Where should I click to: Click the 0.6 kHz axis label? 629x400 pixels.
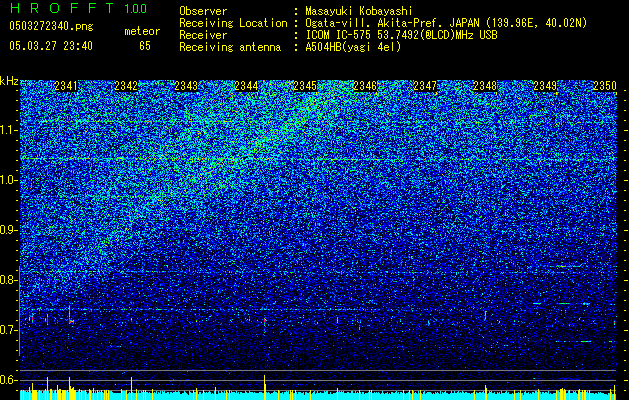coord(8,380)
